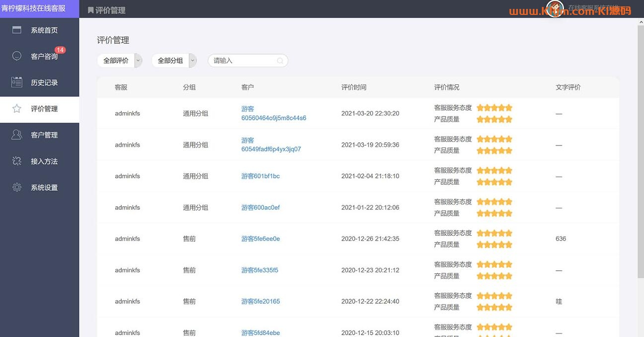Viewport: 644px width, 337px height.
Task: Click text review 636
Action: (x=561, y=239)
